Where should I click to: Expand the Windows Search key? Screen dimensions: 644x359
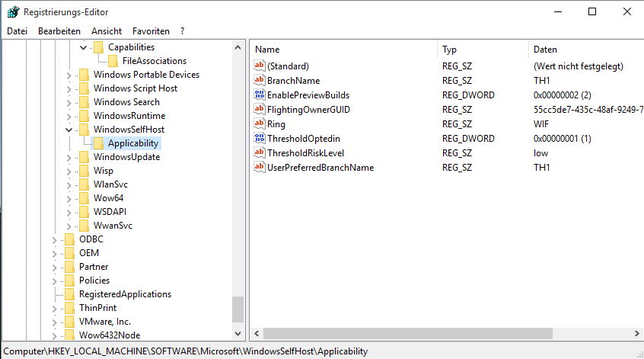coord(69,103)
